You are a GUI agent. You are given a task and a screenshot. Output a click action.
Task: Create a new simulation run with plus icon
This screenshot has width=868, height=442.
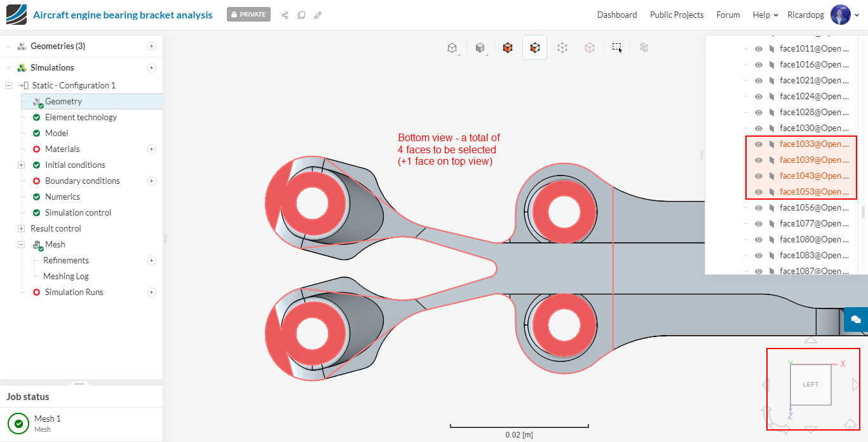coord(151,292)
